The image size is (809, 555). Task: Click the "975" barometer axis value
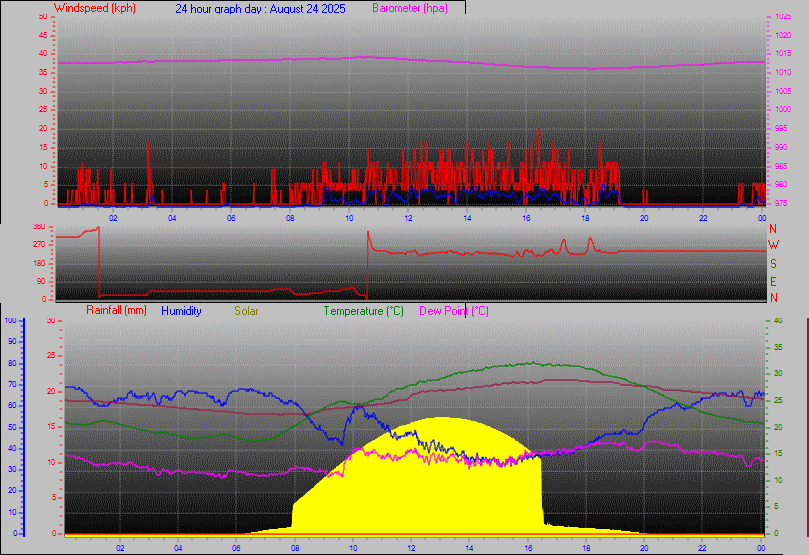pyautogui.click(x=781, y=203)
